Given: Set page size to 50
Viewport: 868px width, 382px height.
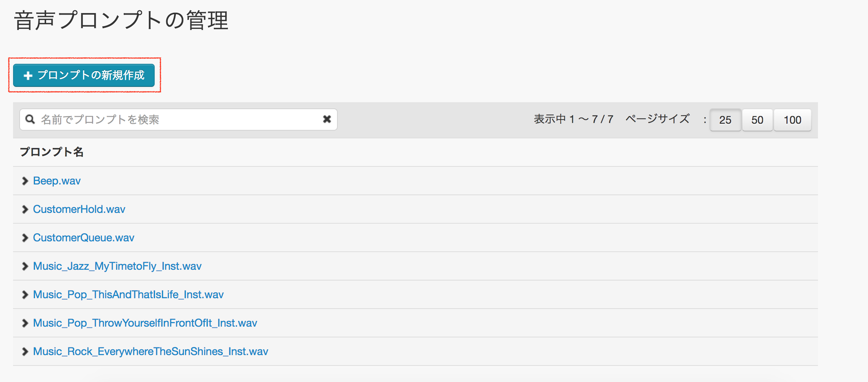Looking at the screenshot, I should [757, 120].
